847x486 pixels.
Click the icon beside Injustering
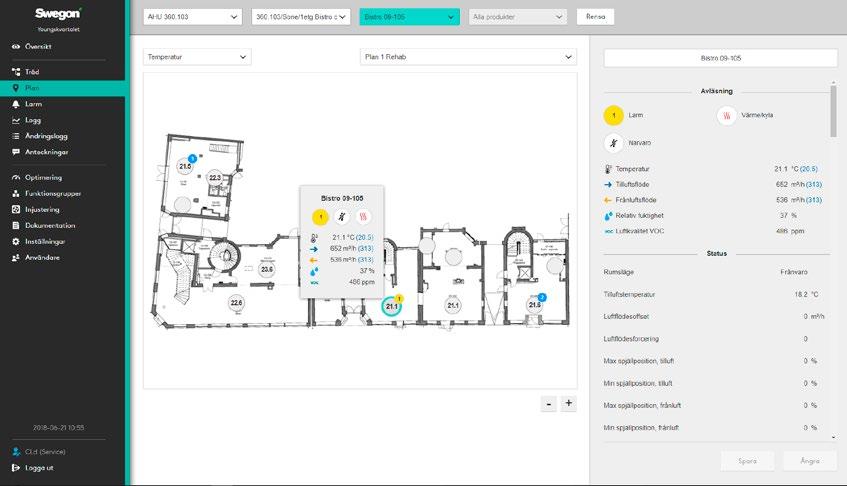point(16,210)
